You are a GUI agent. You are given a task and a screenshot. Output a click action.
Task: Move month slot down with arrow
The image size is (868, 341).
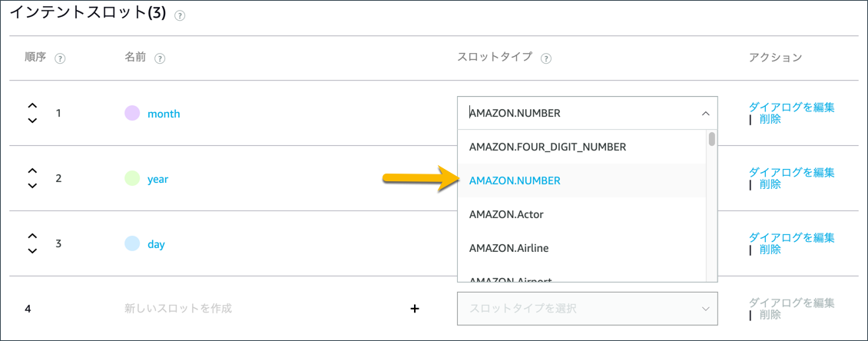click(32, 121)
